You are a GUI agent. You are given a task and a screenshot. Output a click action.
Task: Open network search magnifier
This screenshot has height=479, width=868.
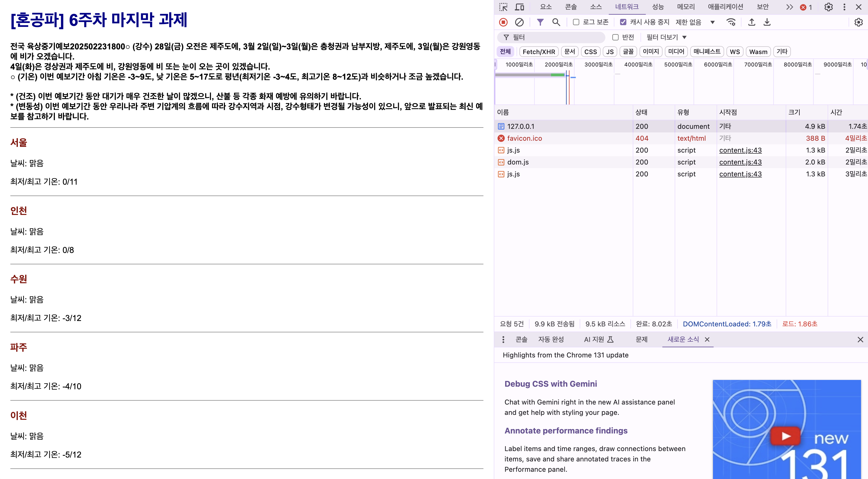(556, 22)
